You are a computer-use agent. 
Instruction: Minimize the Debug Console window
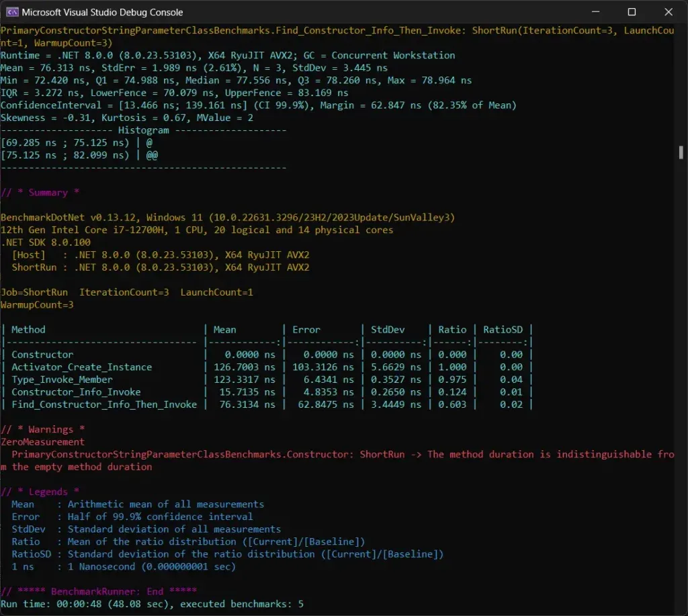pyautogui.click(x=595, y=12)
